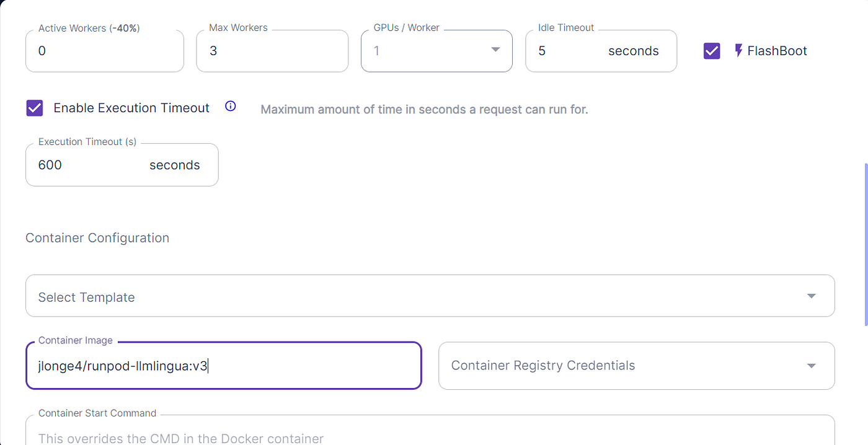This screenshot has height=445, width=868.
Task: Click the Container Start Command field
Action: tap(430, 431)
